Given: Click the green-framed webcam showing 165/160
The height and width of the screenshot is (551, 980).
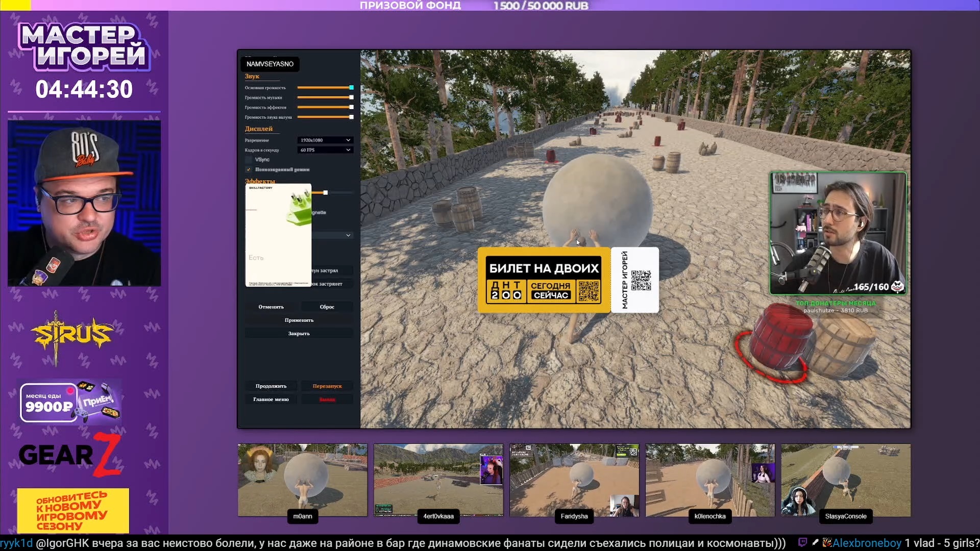Looking at the screenshot, I should pos(838,233).
